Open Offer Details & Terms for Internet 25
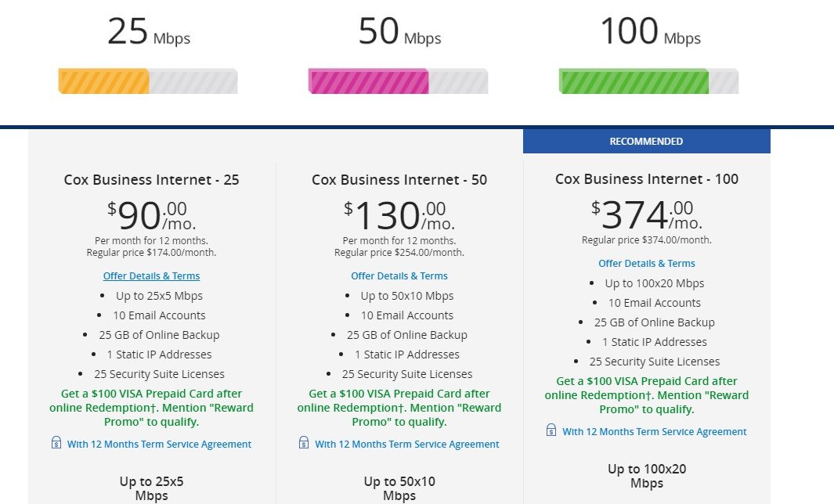Image resolution: width=834 pixels, height=504 pixels. point(152,276)
